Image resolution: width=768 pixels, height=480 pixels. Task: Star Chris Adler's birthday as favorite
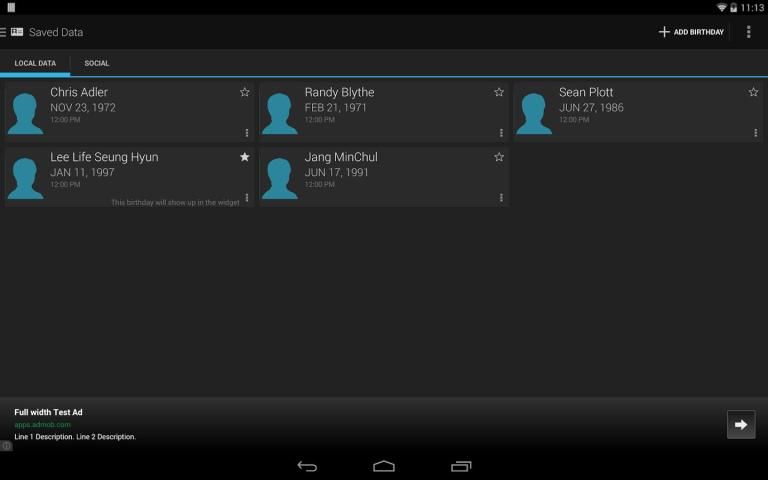pyautogui.click(x=245, y=92)
